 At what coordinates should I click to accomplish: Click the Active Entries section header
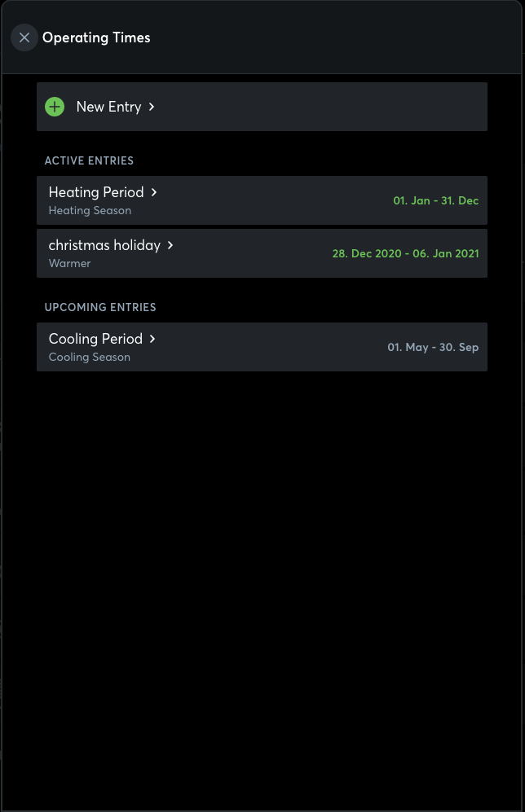(89, 160)
